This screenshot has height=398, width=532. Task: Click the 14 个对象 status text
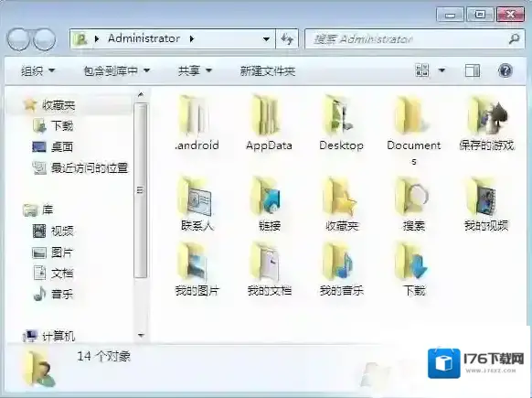[104, 356]
